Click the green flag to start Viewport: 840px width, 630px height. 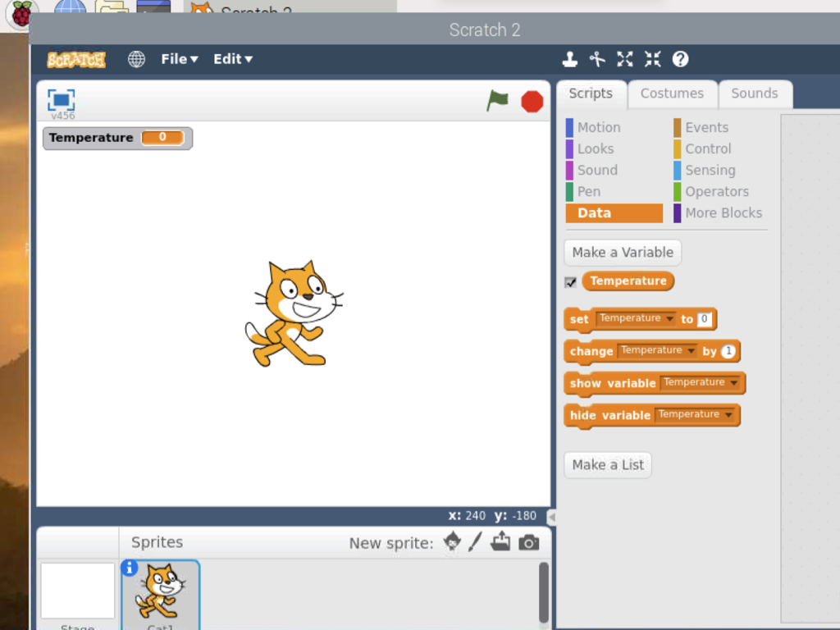pyautogui.click(x=497, y=100)
